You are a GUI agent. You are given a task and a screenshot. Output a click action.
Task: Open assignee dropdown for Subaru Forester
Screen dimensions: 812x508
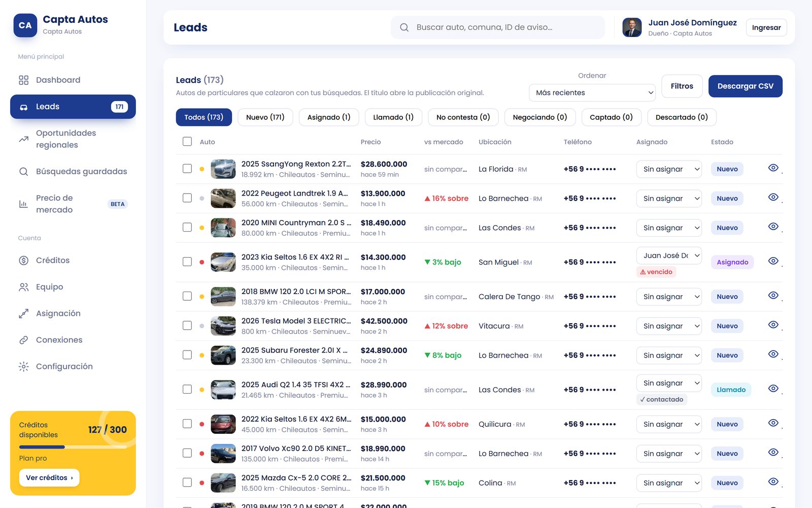[x=669, y=356]
